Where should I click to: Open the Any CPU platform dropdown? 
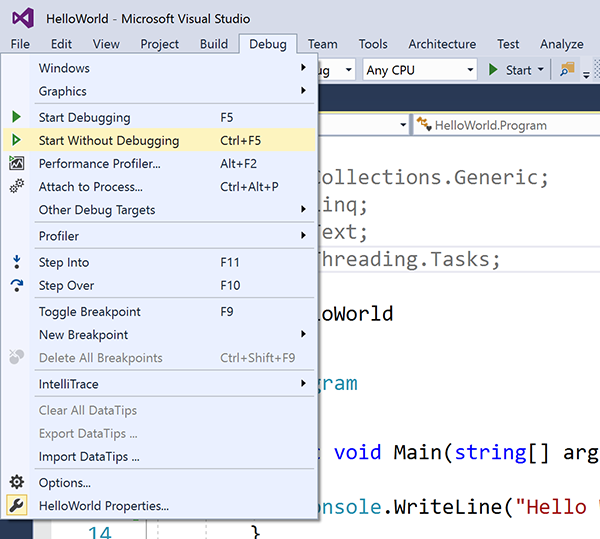pyautogui.click(x=420, y=70)
